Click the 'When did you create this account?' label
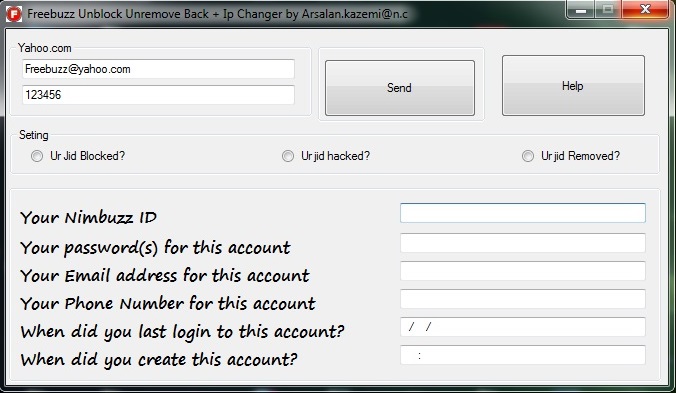This screenshot has width=676, height=393. [159, 359]
